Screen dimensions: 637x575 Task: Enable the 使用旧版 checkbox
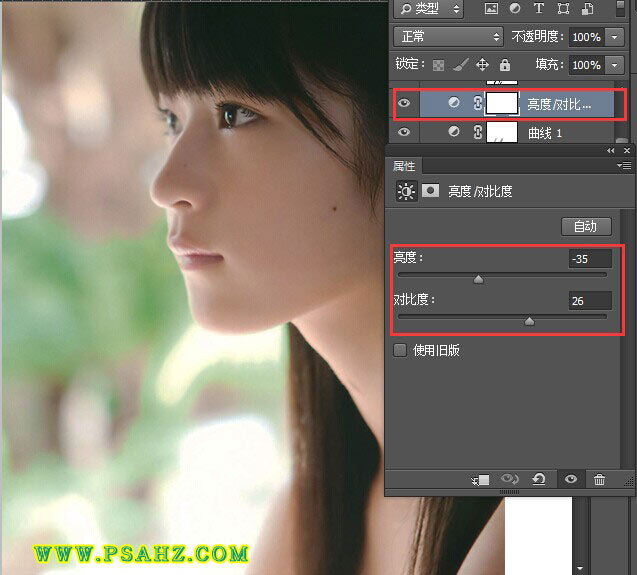coord(400,350)
